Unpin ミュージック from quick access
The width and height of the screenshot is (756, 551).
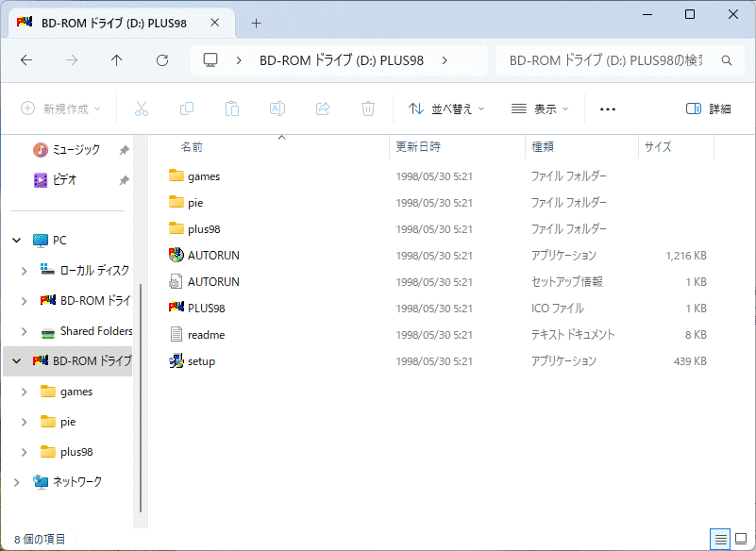coord(124,150)
